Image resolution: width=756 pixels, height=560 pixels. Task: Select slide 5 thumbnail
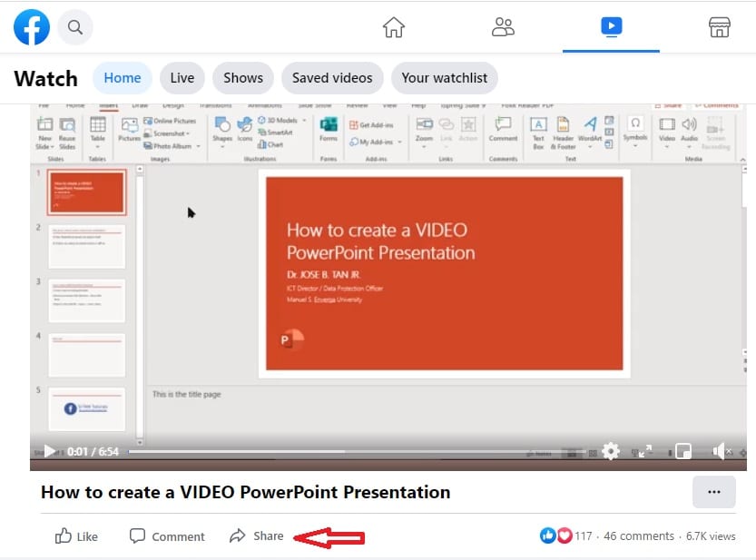click(x=87, y=409)
